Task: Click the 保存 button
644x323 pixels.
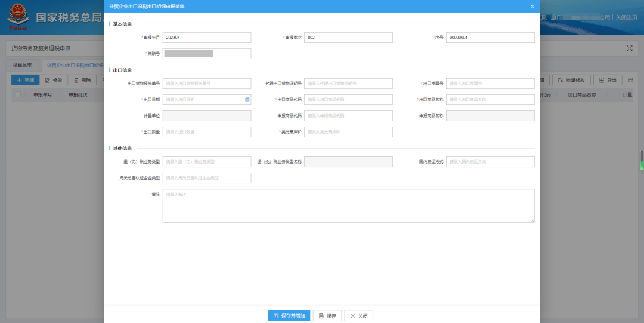Action: (327, 316)
